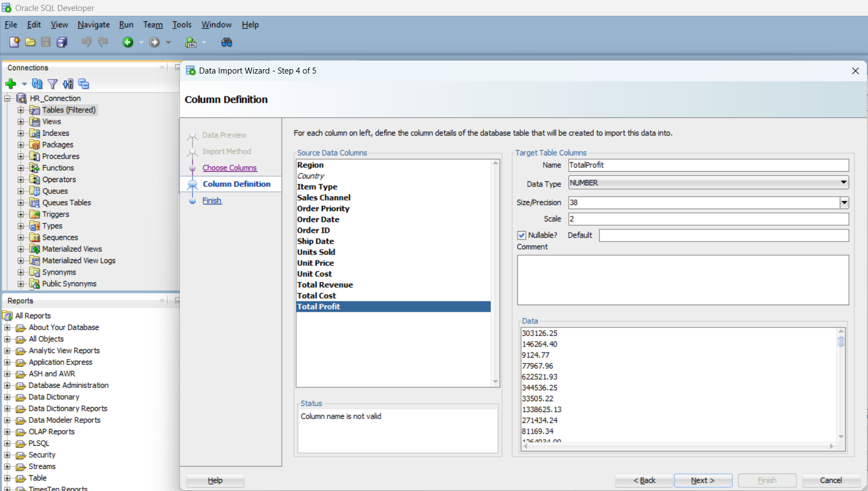Click the Data preview vertical scrollbar thumb
Image resolution: width=868 pixels, height=491 pixels.
pyautogui.click(x=841, y=342)
